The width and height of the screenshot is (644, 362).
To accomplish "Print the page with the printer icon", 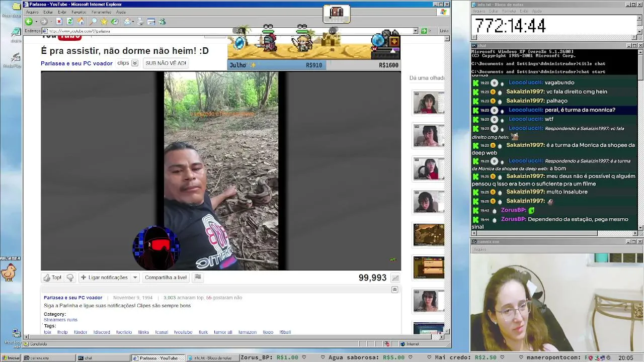I will click(x=140, y=22).
